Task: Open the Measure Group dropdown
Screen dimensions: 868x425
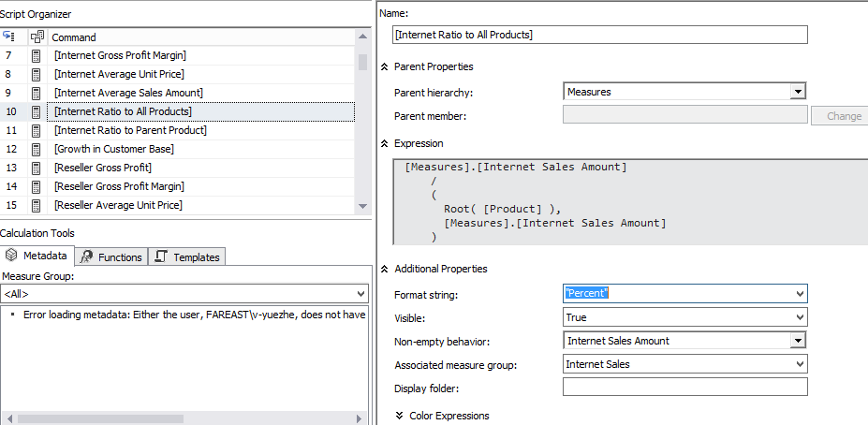Action: (x=360, y=294)
